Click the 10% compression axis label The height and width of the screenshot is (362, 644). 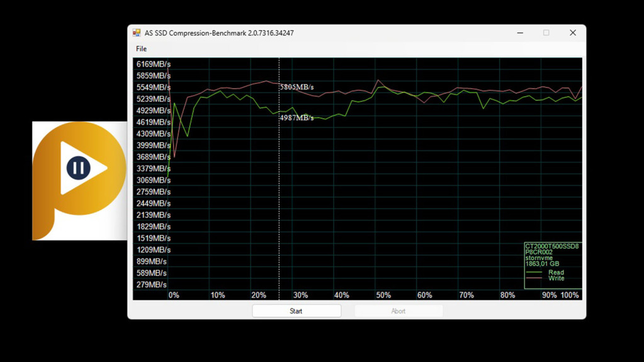pyautogui.click(x=217, y=295)
